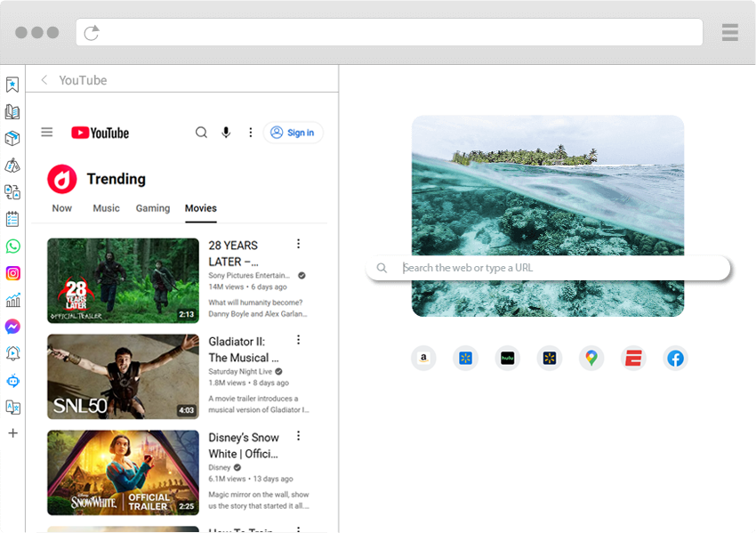Switch to the Music trending tab
Image resolution: width=756 pixels, height=533 pixels.
[106, 208]
